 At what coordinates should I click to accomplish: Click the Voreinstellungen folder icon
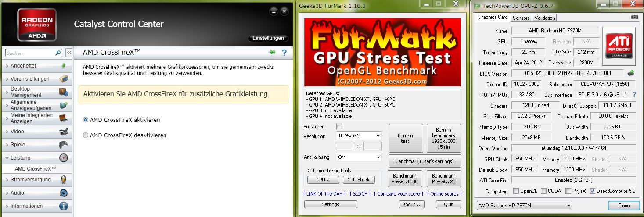pyautogui.click(x=64, y=79)
